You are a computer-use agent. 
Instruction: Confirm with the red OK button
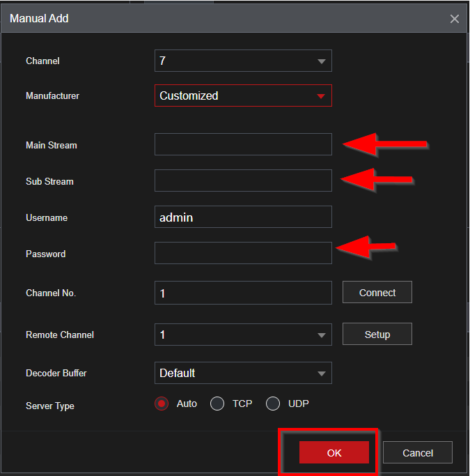[x=334, y=452]
